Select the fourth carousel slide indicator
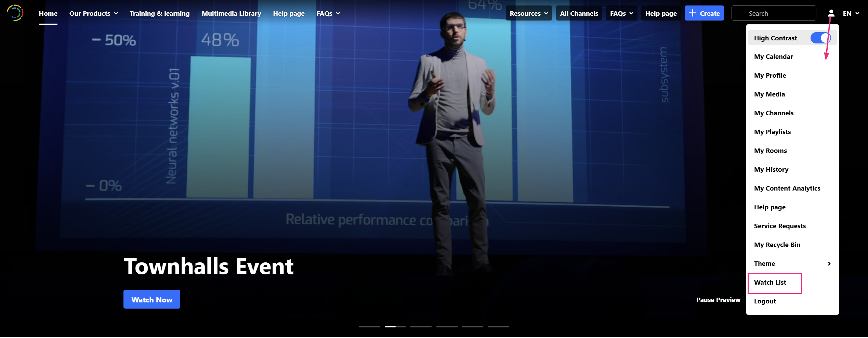This screenshot has height=338, width=868. [x=447, y=327]
